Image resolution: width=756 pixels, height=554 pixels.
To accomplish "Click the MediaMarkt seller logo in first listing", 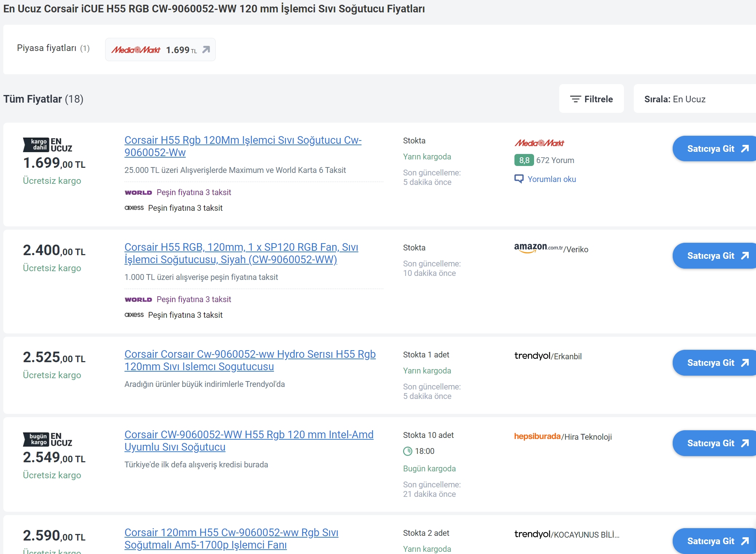I will [539, 143].
